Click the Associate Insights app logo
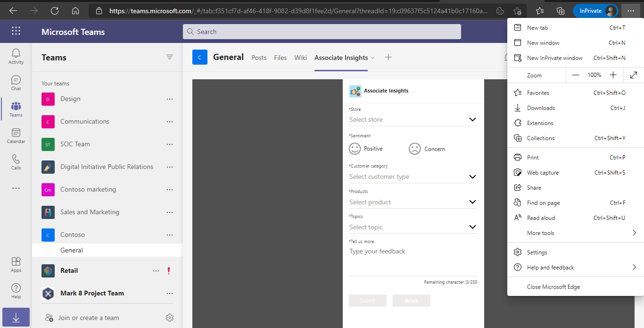 [x=355, y=91]
